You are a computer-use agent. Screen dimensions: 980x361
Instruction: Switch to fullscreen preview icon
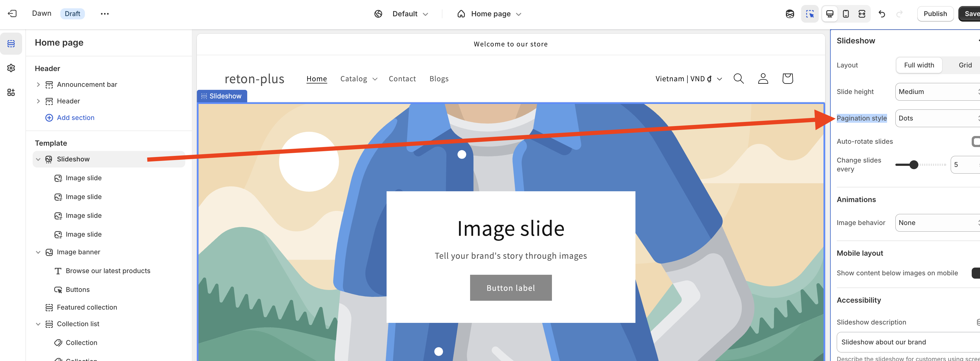(862, 14)
